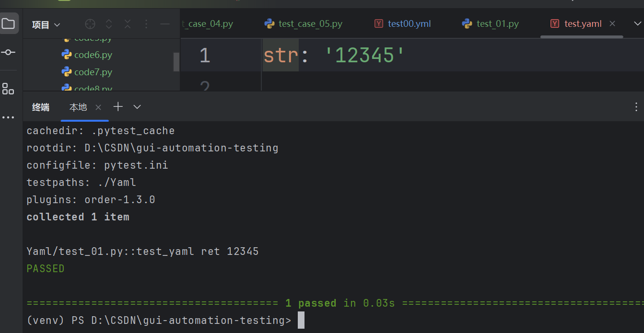Click the rootdir path in terminal output
The image size is (644, 333).
181,148
